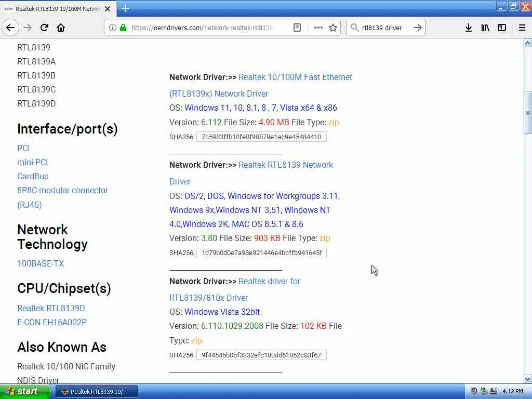Click the search magnifier icon
The height and width of the screenshot is (399, 532).
(354, 28)
